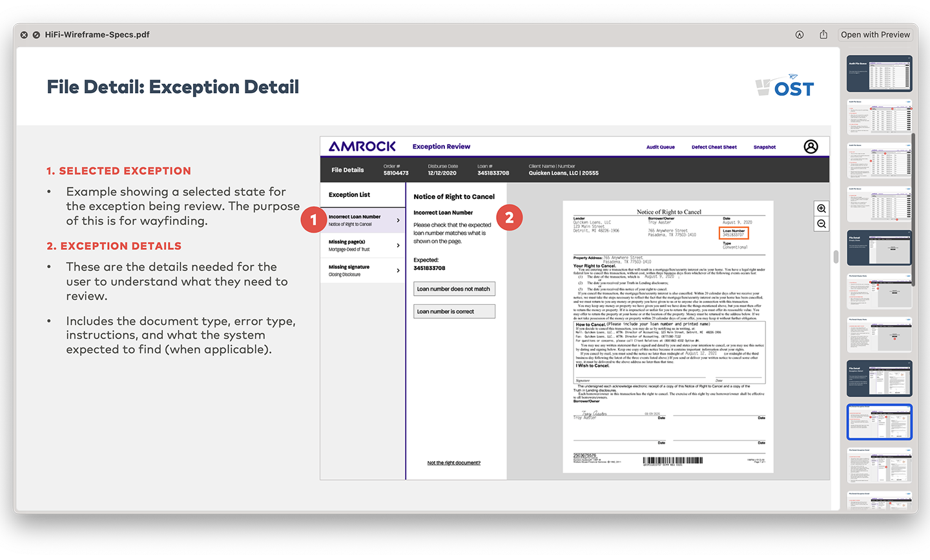Click red numbered marker 2
The width and height of the screenshot is (930, 560).
(510, 218)
